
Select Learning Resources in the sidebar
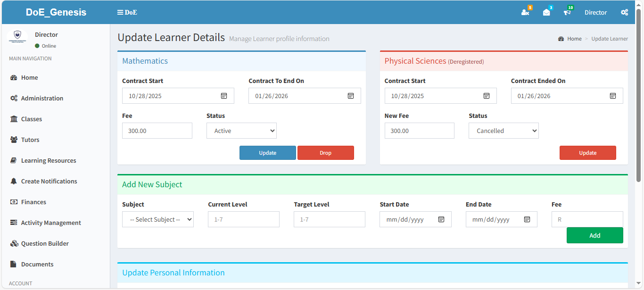49,160
